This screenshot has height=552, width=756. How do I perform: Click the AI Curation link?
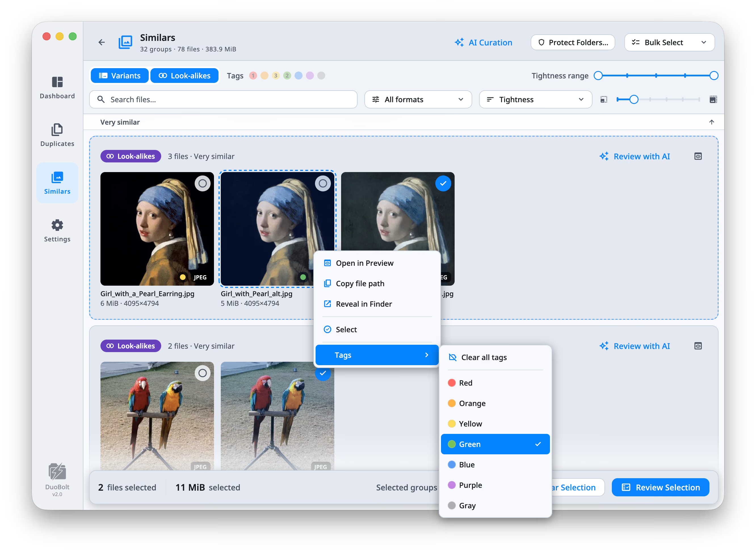pyautogui.click(x=483, y=42)
